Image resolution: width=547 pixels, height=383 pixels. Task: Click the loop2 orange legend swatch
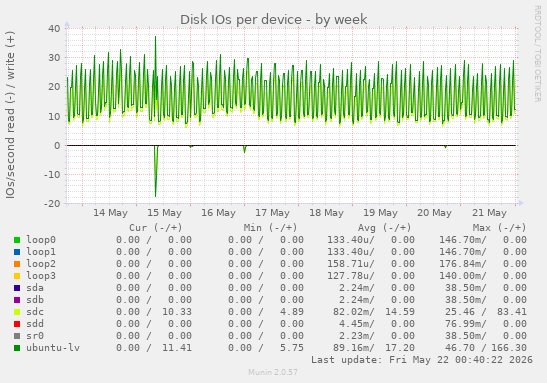pos(17,264)
